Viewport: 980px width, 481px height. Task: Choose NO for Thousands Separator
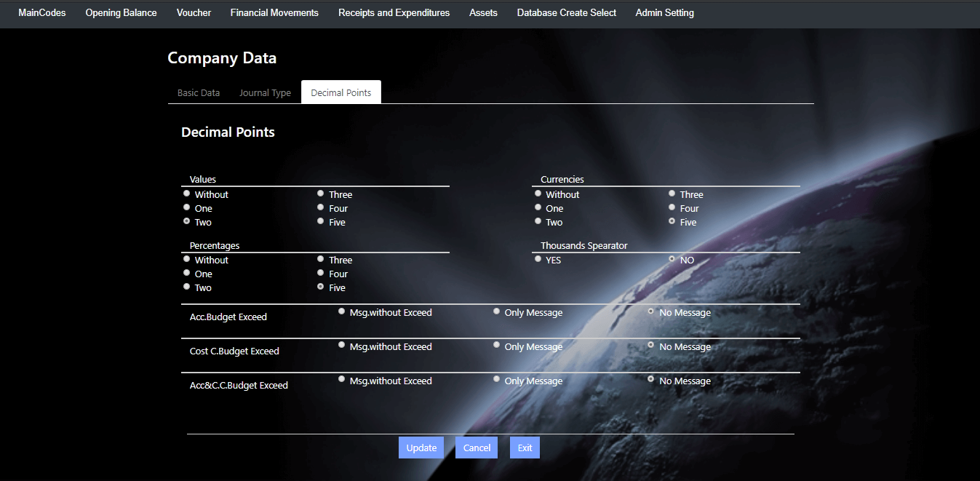point(672,259)
